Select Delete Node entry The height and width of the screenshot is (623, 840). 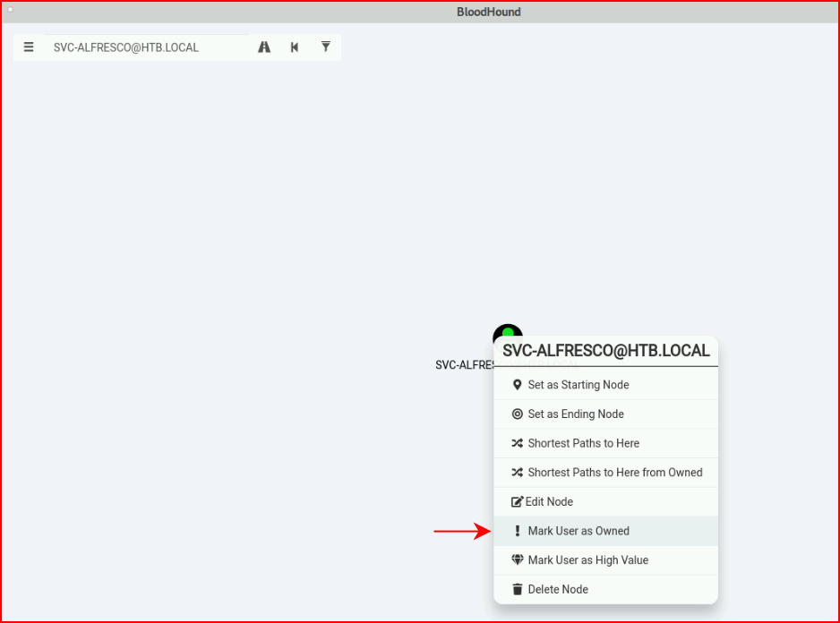click(605, 589)
